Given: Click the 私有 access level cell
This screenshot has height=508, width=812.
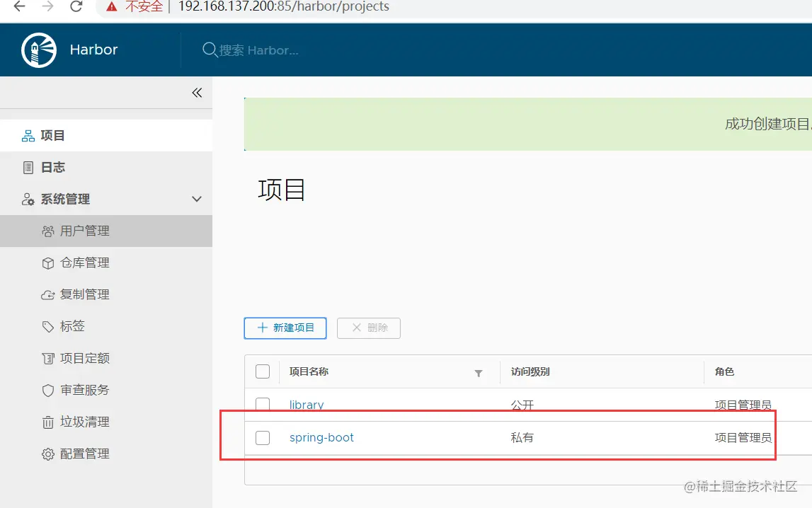Looking at the screenshot, I should coord(522,438).
